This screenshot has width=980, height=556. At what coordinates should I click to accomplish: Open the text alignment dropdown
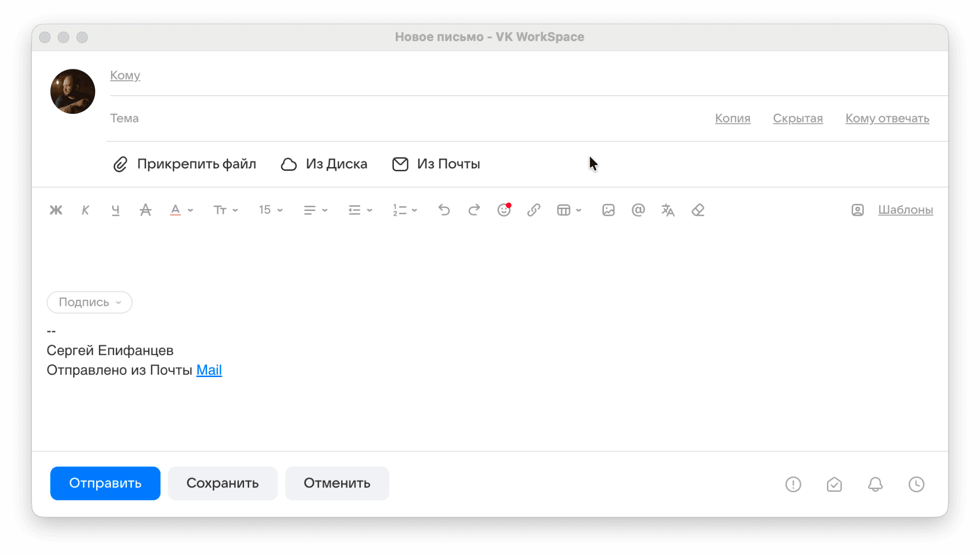pyautogui.click(x=315, y=210)
